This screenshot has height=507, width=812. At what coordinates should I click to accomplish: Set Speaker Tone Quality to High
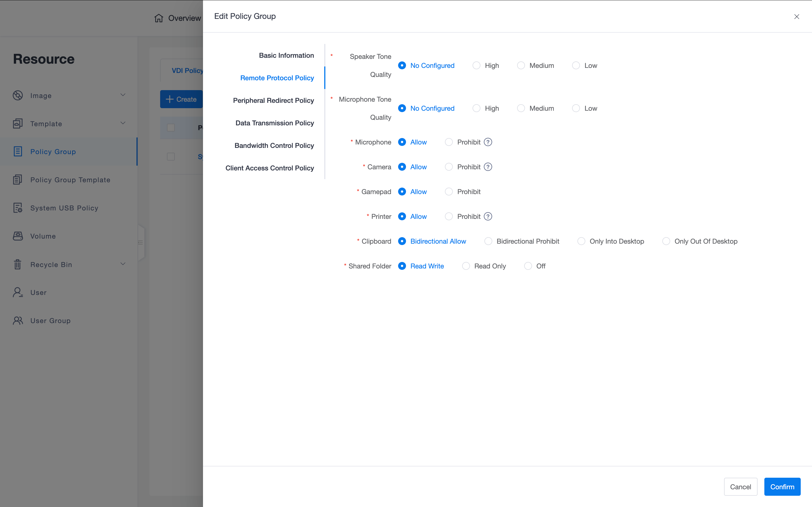(476, 65)
